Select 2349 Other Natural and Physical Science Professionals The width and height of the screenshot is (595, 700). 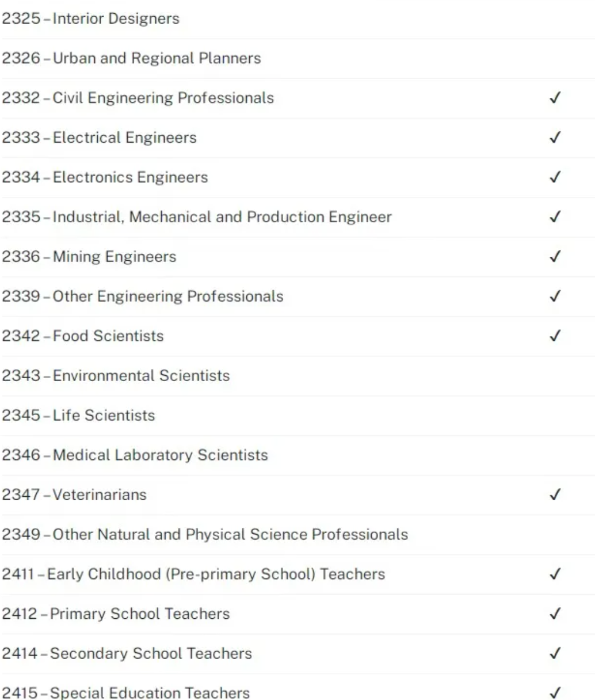pos(205,535)
